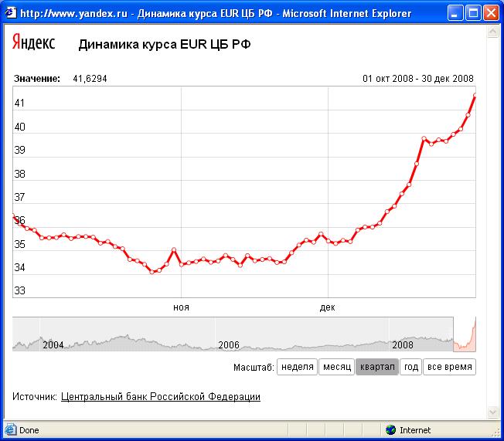
Task: Click scrollbar up arrow
Action: click(492, 32)
